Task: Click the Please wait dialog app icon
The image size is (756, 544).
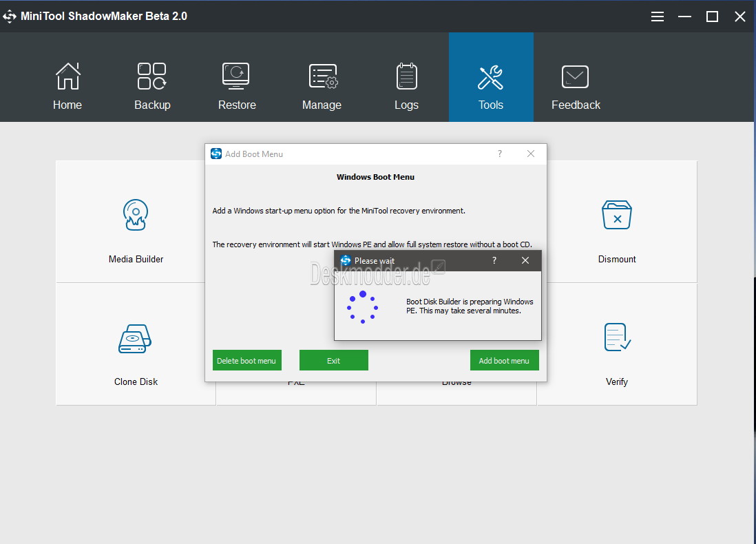Action: (x=345, y=260)
